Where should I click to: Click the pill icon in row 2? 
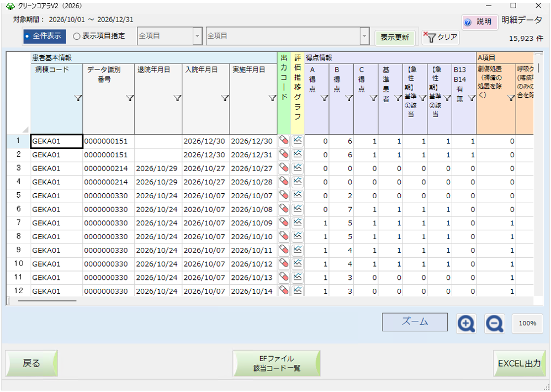pyautogui.click(x=284, y=154)
